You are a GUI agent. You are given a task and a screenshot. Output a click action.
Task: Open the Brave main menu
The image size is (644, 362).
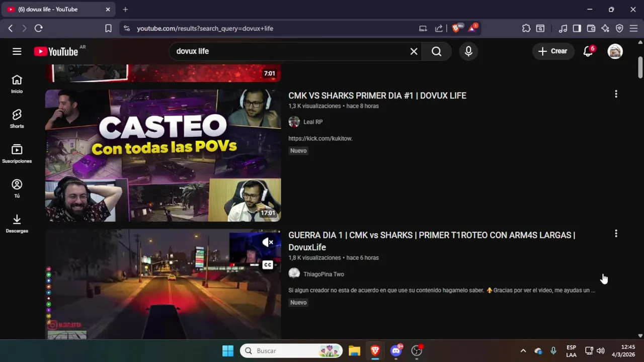(x=633, y=29)
